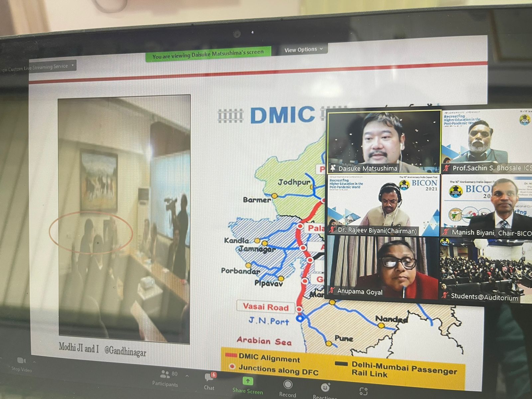Click 'Barmer' label on the map
Image resolution: width=532 pixels, height=399 pixels.
257,200
